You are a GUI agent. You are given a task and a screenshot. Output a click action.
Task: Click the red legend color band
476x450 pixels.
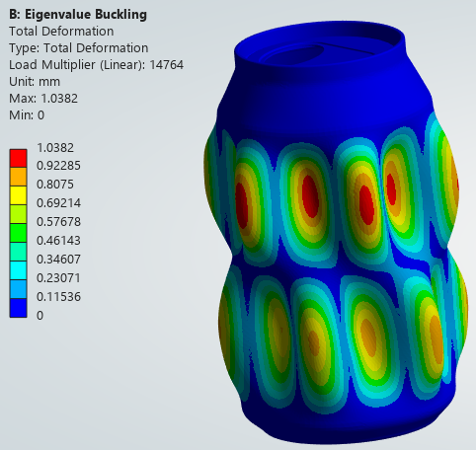18,159
